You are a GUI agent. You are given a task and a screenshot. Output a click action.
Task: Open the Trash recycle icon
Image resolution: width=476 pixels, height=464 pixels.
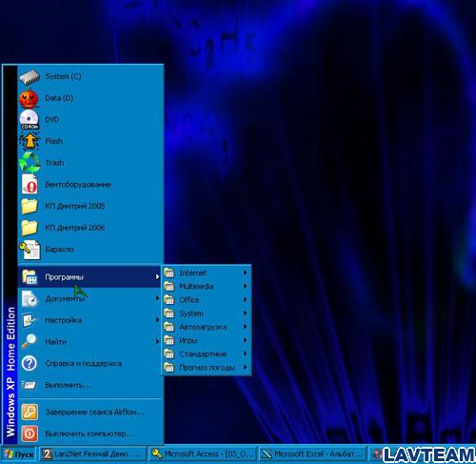tap(30, 163)
